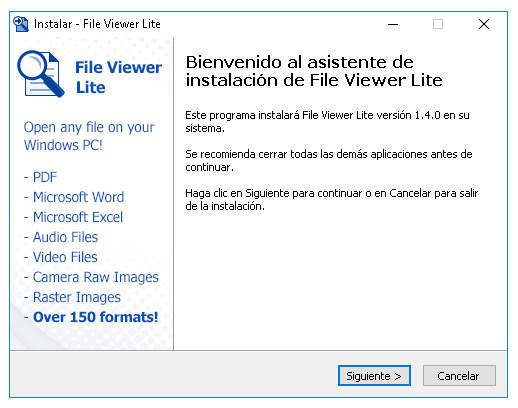Screen dimensions: 518x408
Task: Minimize the installer window
Action: click(x=393, y=24)
